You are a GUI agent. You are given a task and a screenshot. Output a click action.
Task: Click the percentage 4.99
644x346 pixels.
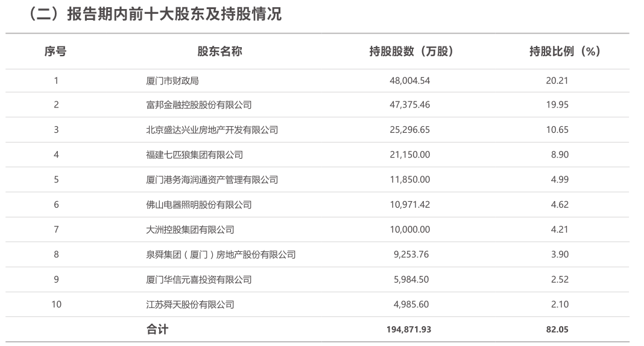pyautogui.click(x=560, y=180)
